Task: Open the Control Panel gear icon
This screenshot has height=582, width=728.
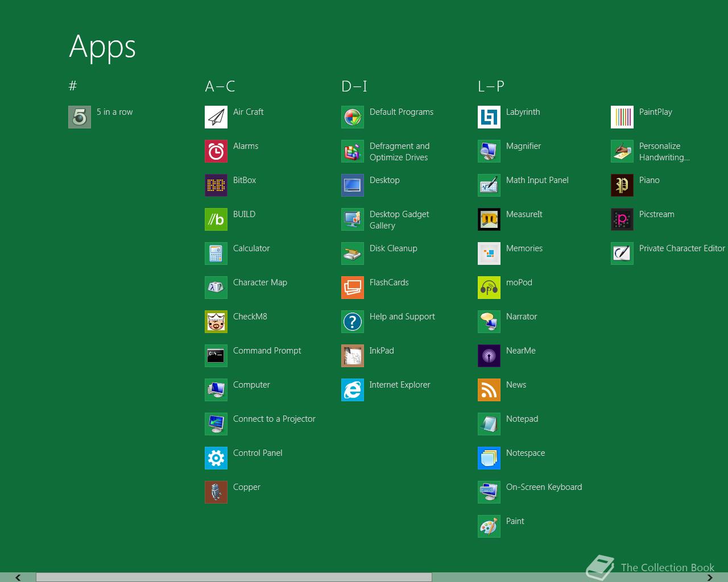Action: point(216,458)
